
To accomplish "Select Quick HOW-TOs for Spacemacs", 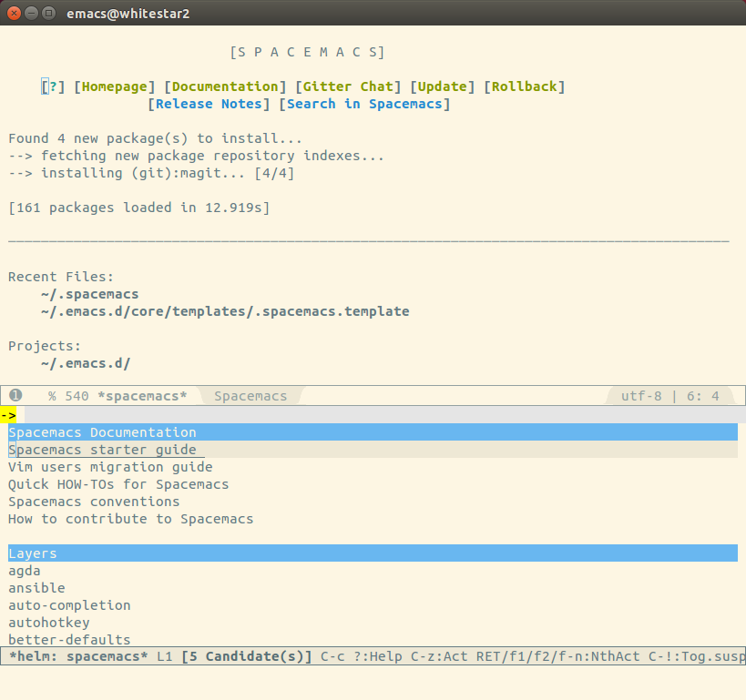I will (x=118, y=484).
